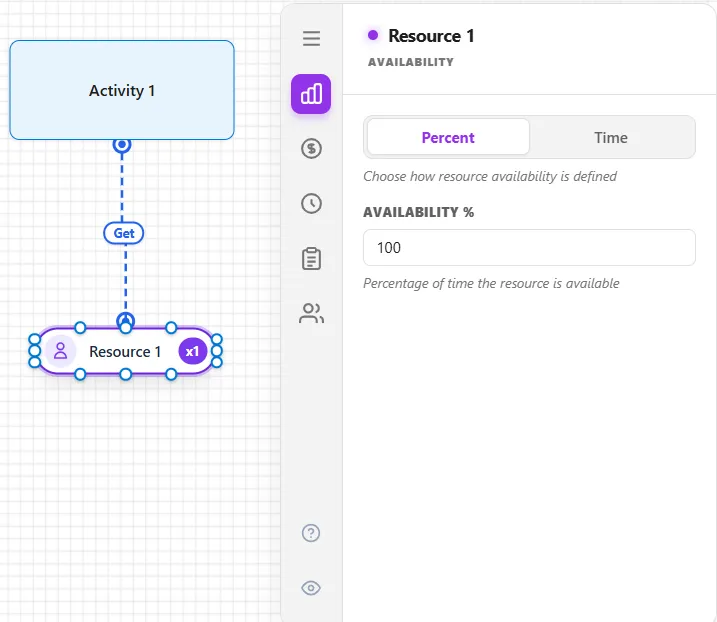Viewport: 717px width, 622px height.
Task: Select the Activity 1 node
Action: tap(122, 90)
